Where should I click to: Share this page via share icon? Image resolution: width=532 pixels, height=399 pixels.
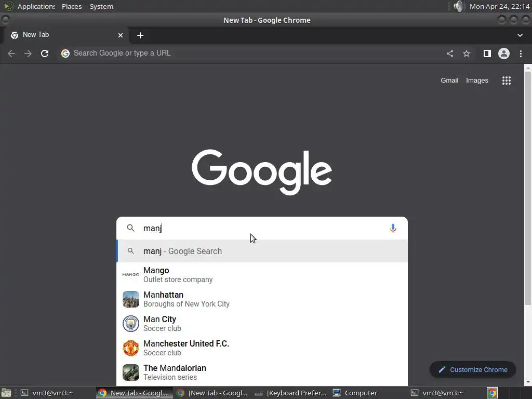[450, 54]
